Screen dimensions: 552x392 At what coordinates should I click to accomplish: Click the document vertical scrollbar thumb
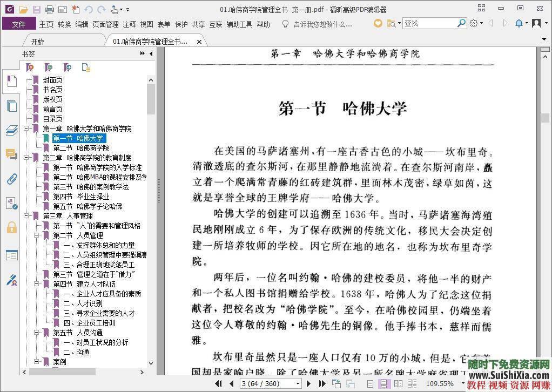(x=546, y=118)
